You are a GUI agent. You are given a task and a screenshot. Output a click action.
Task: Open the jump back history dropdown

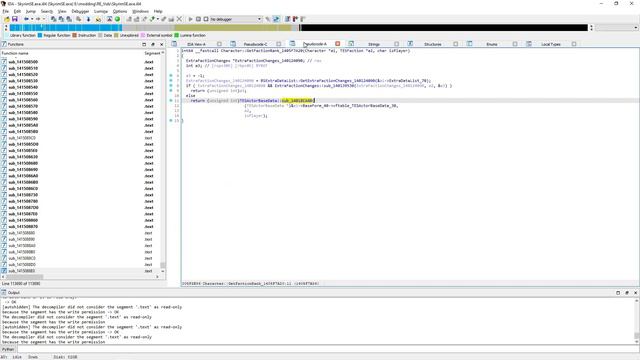[x=31, y=19]
